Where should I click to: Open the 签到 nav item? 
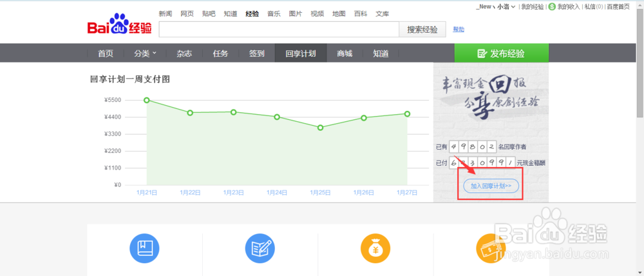pyautogui.click(x=256, y=54)
